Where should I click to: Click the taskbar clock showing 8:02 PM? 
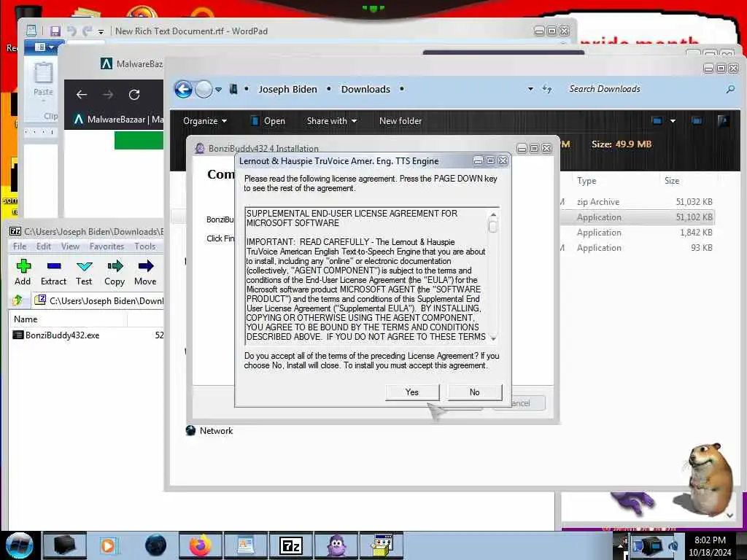710,545
